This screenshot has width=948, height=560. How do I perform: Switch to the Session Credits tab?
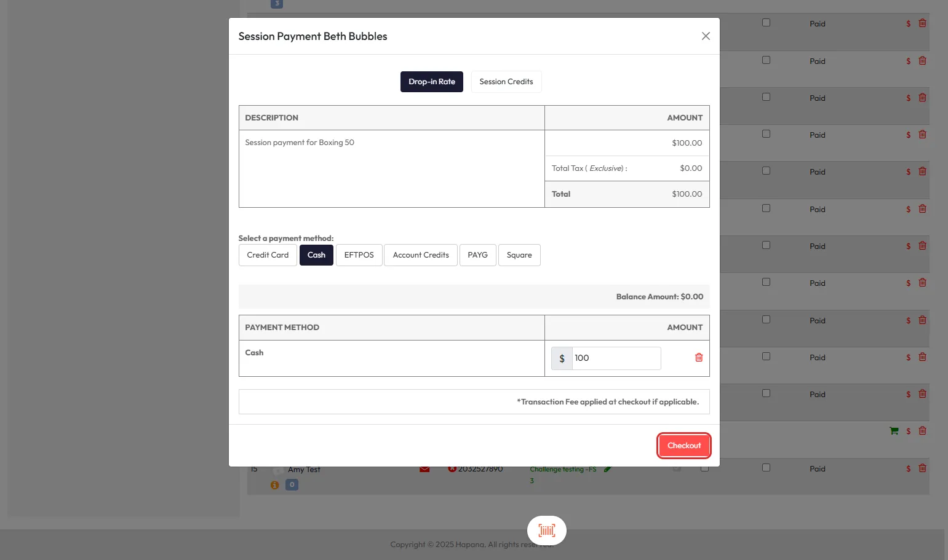pyautogui.click(x=506, y=82)
